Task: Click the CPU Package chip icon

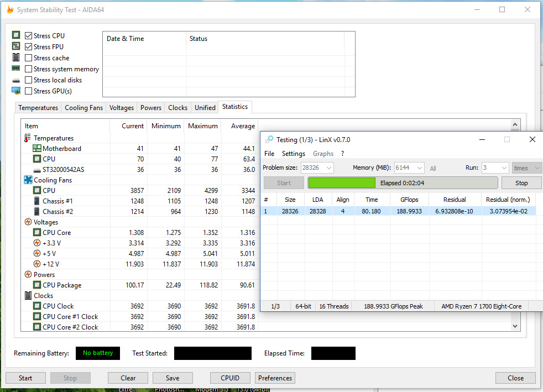Action: (x=36, y=285)
